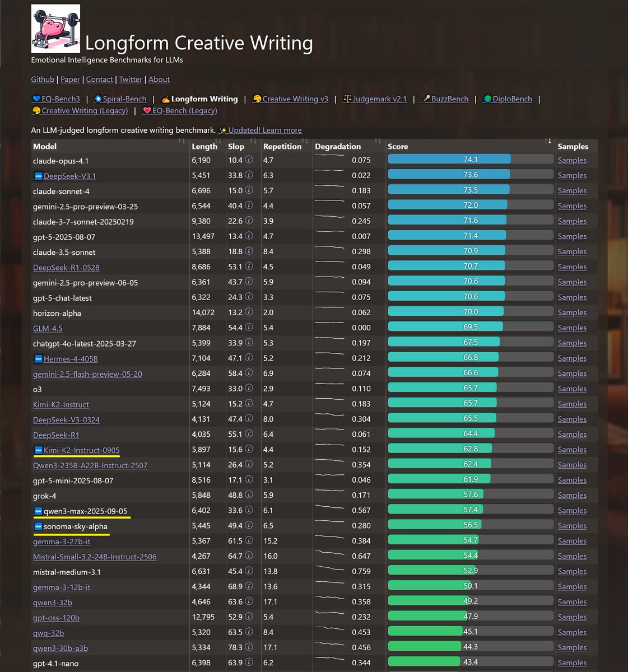
Task: Click the info icon next to slop 78.3
Action: pyautogui.click(x=249, y=647)
